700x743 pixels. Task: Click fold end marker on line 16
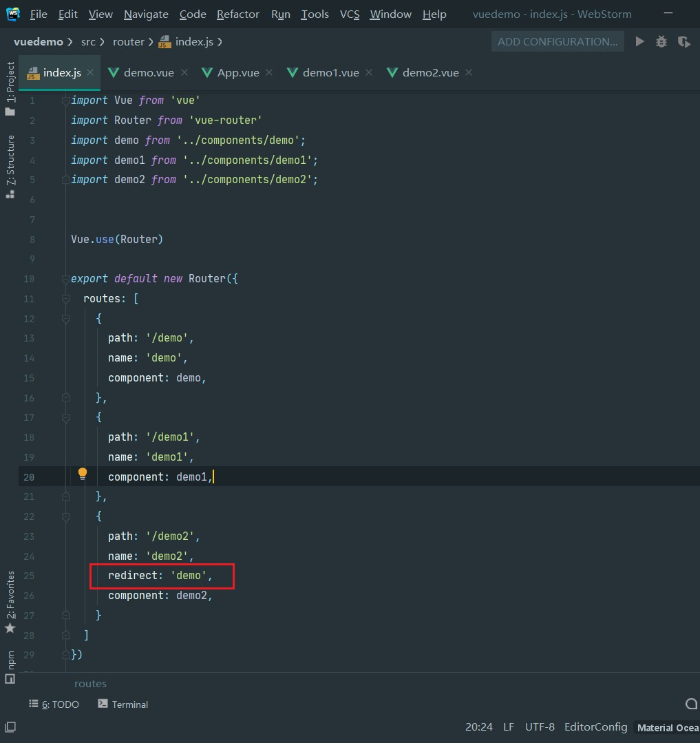(x=66, y=397)
